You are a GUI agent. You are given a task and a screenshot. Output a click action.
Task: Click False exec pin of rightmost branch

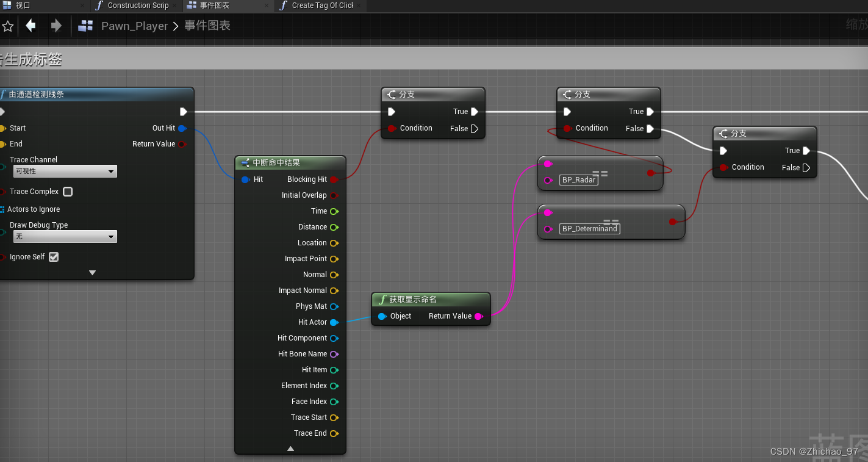[806, 168]
